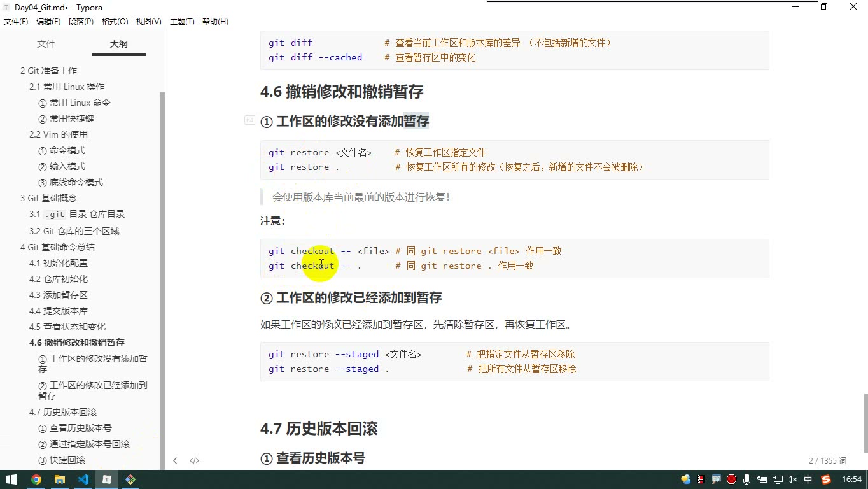This screenshot has width=868, height=489.
Task: Jump to outline item 2 Git 准备工作
Action: click(48, 71)
